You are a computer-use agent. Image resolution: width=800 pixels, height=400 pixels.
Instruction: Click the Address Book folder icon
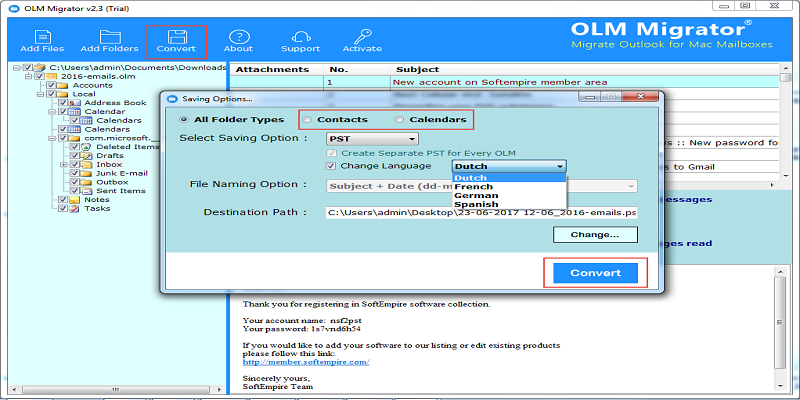click(76, 103)
